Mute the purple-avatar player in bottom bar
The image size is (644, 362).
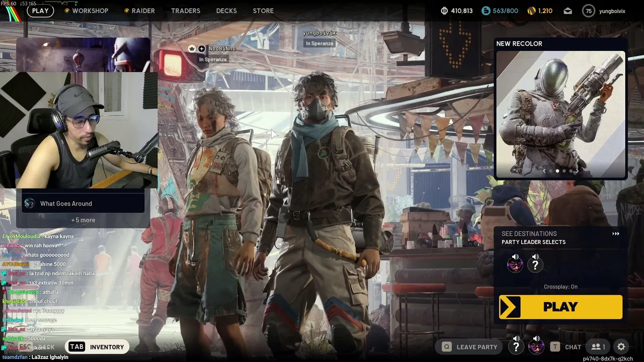pyautogui.click(x=536, y=338)
